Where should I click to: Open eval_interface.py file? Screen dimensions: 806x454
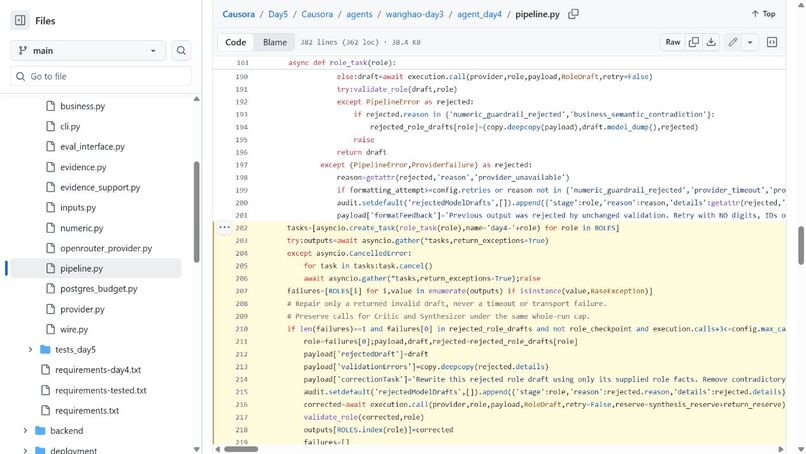pos(92,147)
